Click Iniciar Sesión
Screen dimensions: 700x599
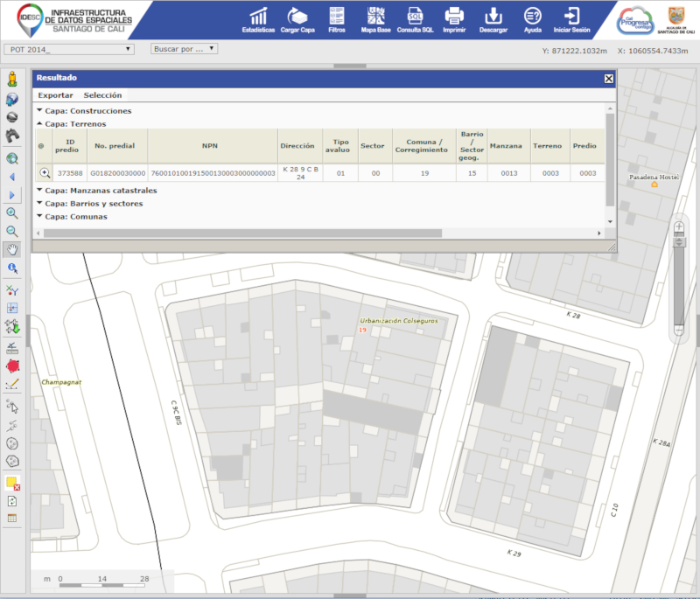pyautogui.click(x=570, y=19)
